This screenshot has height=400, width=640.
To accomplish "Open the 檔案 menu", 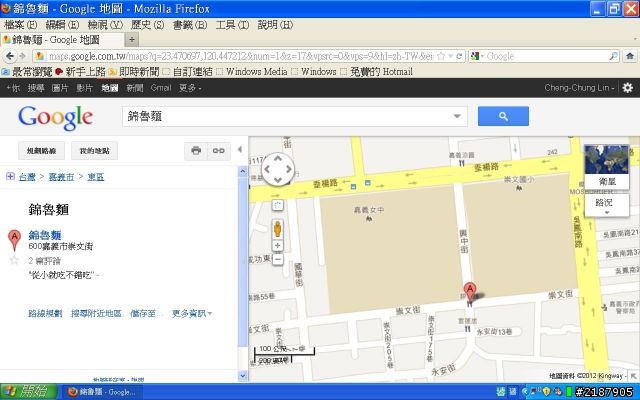I will pos(20,25).
